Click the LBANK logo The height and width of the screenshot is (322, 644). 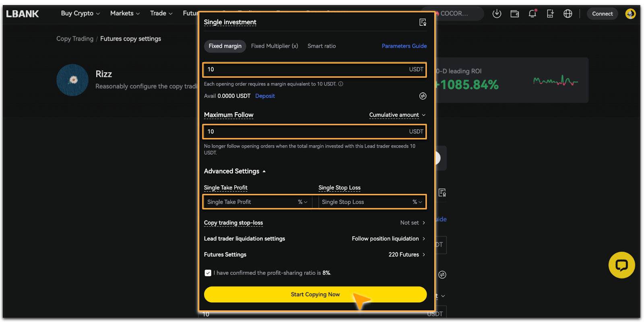23,14
